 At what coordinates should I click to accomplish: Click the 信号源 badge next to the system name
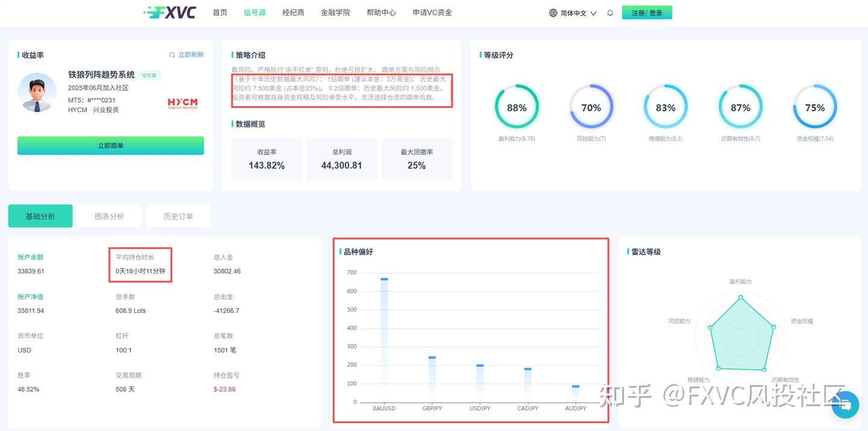coord(149,75)
